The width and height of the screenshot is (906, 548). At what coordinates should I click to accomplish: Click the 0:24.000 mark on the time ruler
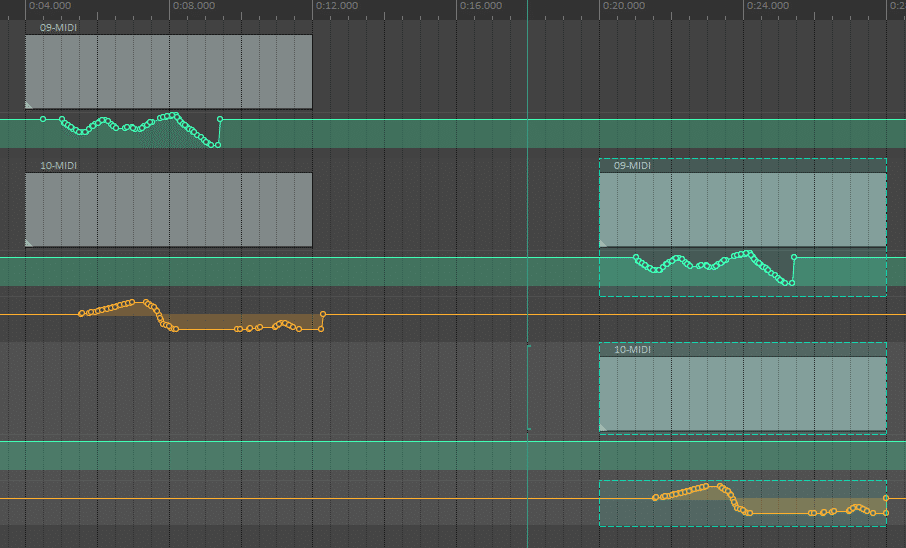pos(768,6)
